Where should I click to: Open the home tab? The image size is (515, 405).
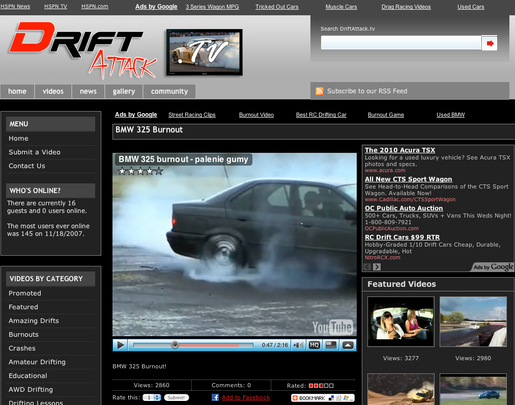tap(17, 91)
